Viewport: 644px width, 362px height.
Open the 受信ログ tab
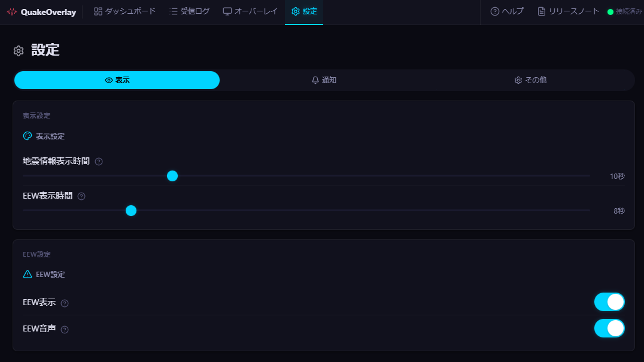[189, 11]
